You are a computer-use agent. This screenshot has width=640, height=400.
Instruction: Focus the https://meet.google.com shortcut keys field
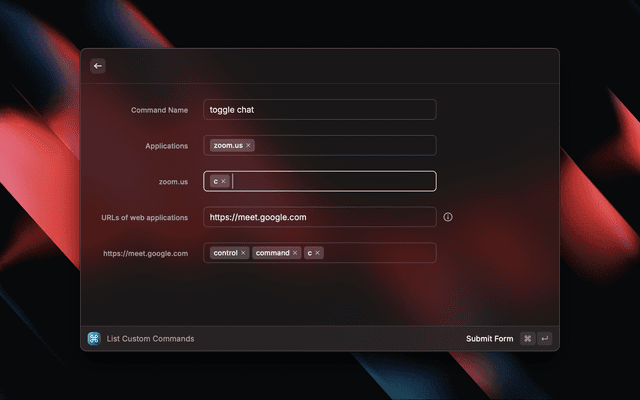[380, 253]
